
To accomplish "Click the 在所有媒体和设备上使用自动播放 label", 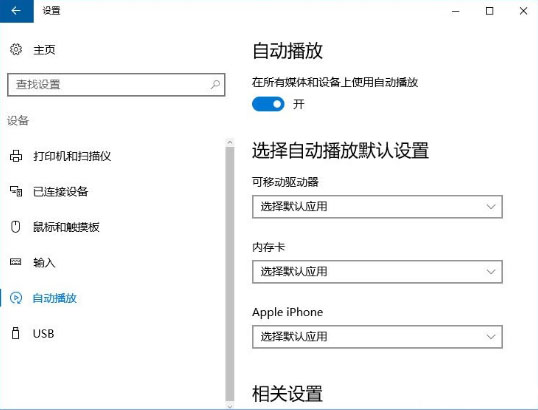I will click(x=335, y=82).
